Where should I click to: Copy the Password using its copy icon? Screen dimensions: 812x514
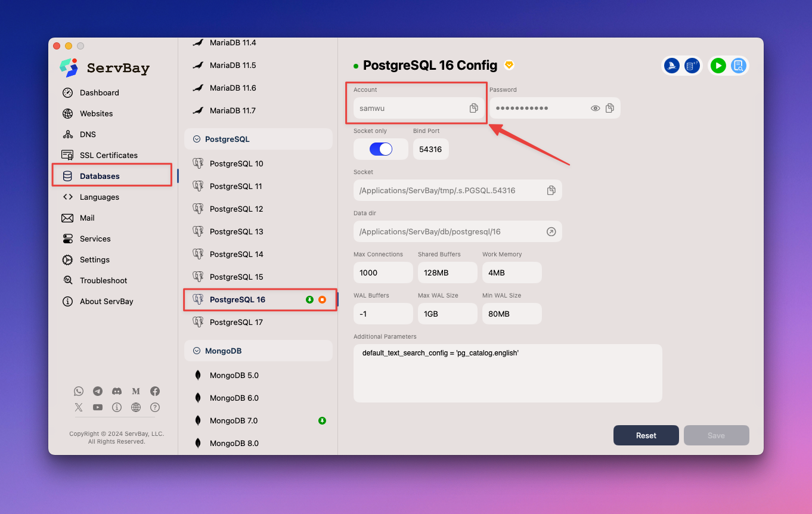[x=609, y=108]
